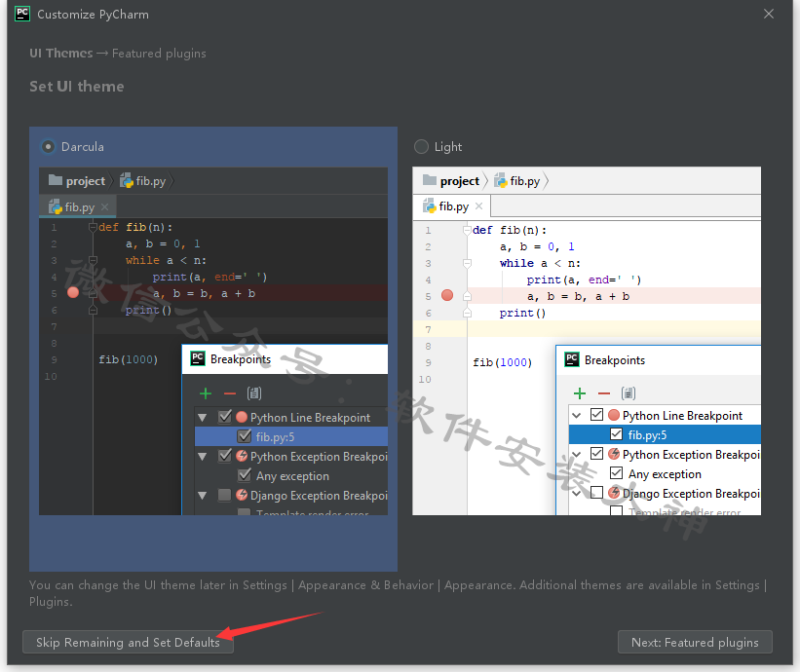
Task: Close the Customize PyCharm dialog
Action: (769, 14)
